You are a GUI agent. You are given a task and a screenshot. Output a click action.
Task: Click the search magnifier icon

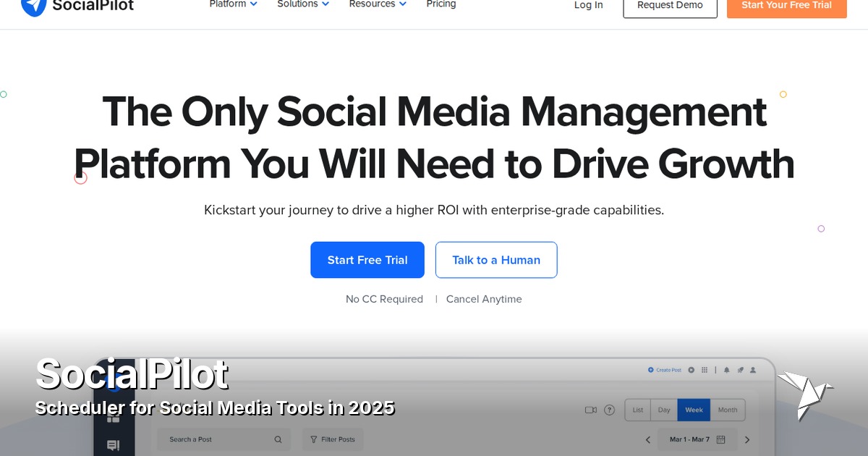(x=278, y=439)
